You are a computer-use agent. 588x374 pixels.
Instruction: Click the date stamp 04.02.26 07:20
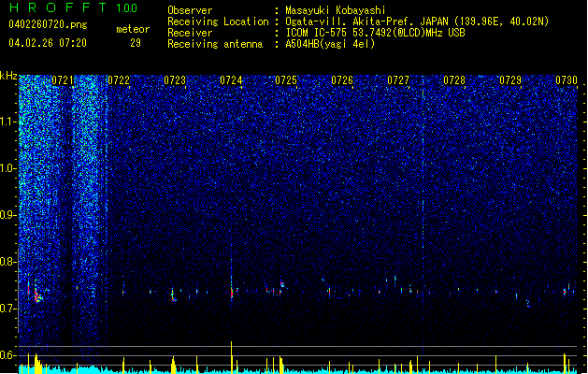pyautogui.click(x=48, y=43)
